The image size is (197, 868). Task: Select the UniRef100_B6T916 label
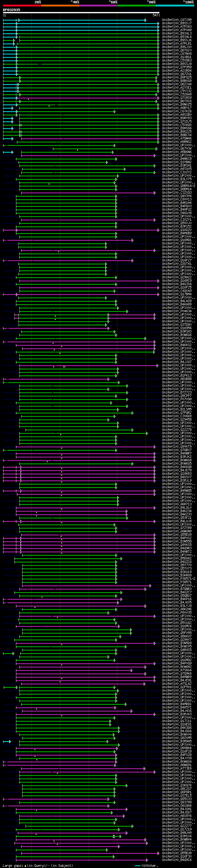(177, 101)
